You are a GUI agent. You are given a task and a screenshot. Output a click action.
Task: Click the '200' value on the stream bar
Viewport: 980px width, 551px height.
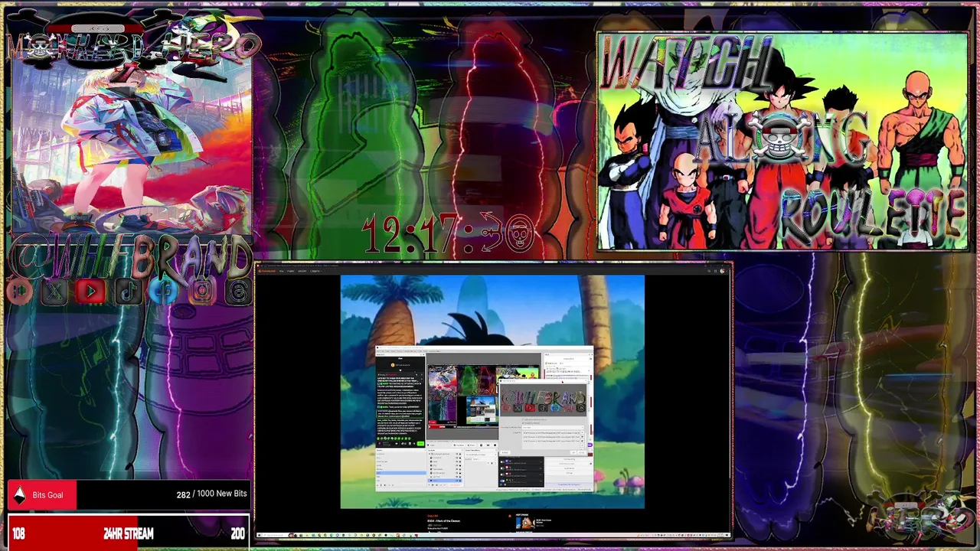point(237,534)
